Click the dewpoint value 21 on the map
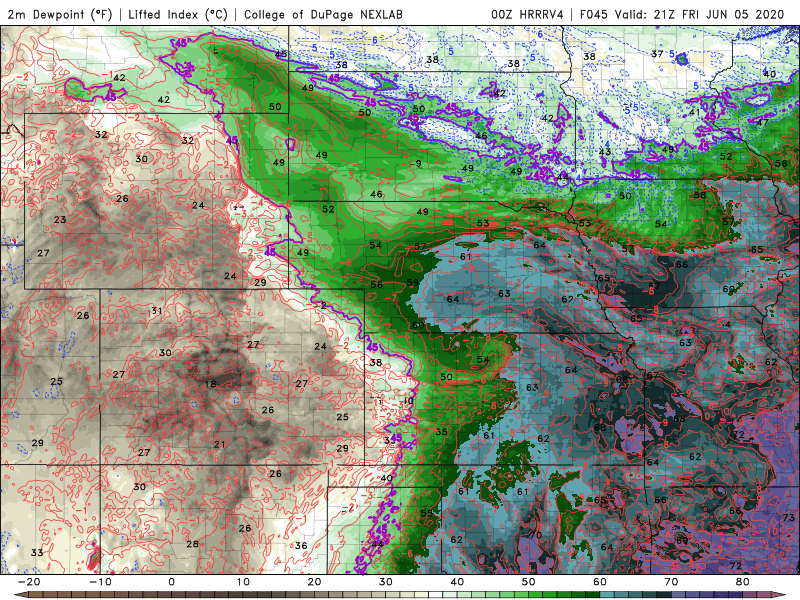 coord(219,444)
